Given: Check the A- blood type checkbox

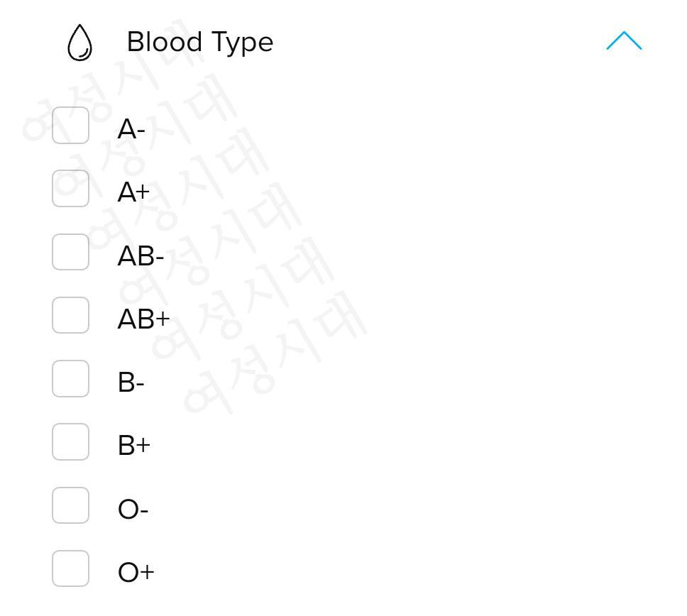Looking at the screenshot, I should click(x=70, y=126).
